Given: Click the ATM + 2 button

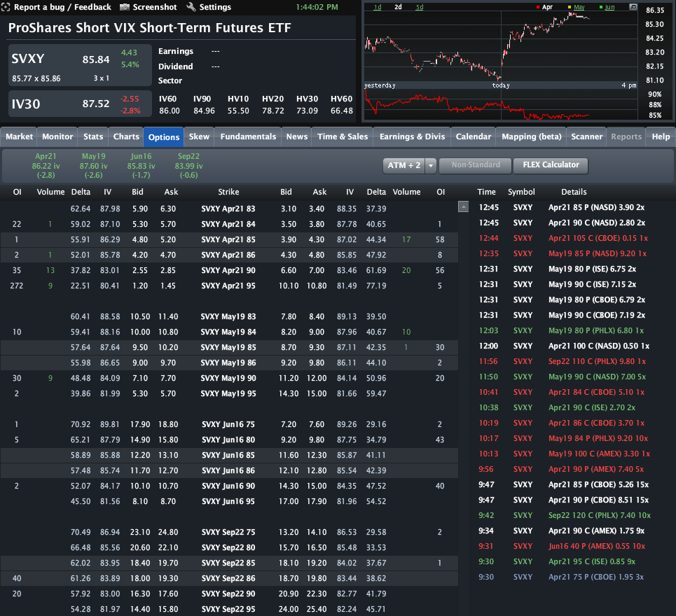Looking at the screenshot, I should coord(404,165).
